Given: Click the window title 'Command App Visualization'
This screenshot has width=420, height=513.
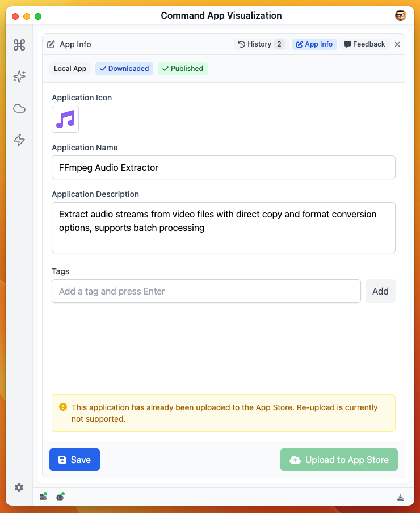Looking at the screenshot, I should point(221,15).
